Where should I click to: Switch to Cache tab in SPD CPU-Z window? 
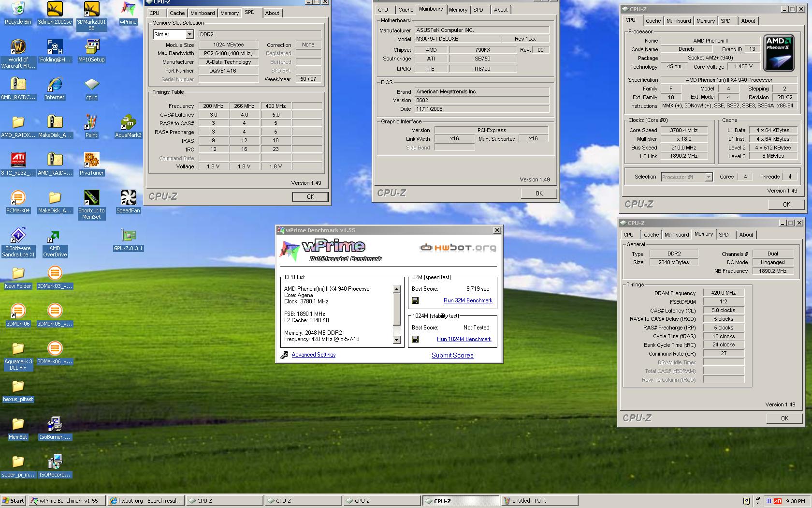(x=177, y=13)
